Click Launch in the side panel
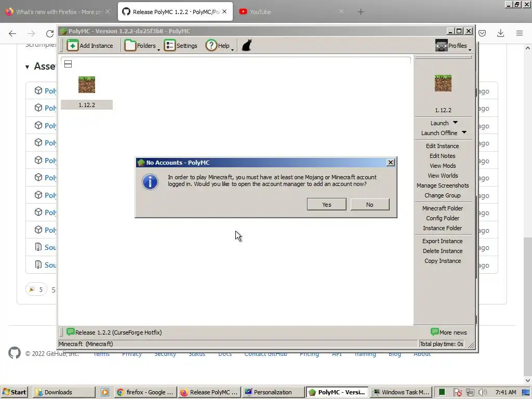The image size is (532, 399). [440, 123]
